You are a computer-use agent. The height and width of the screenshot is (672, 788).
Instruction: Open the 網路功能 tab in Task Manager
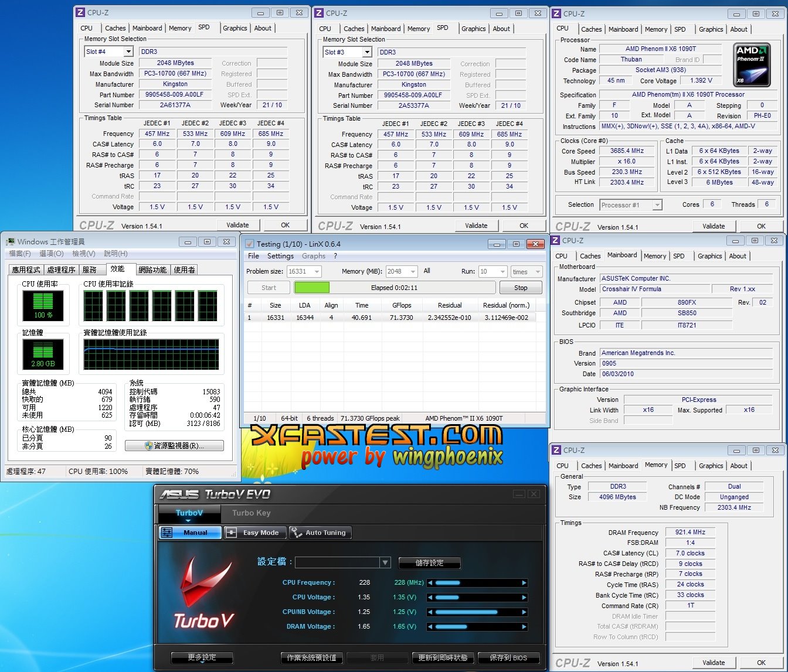tap(152, 270)
